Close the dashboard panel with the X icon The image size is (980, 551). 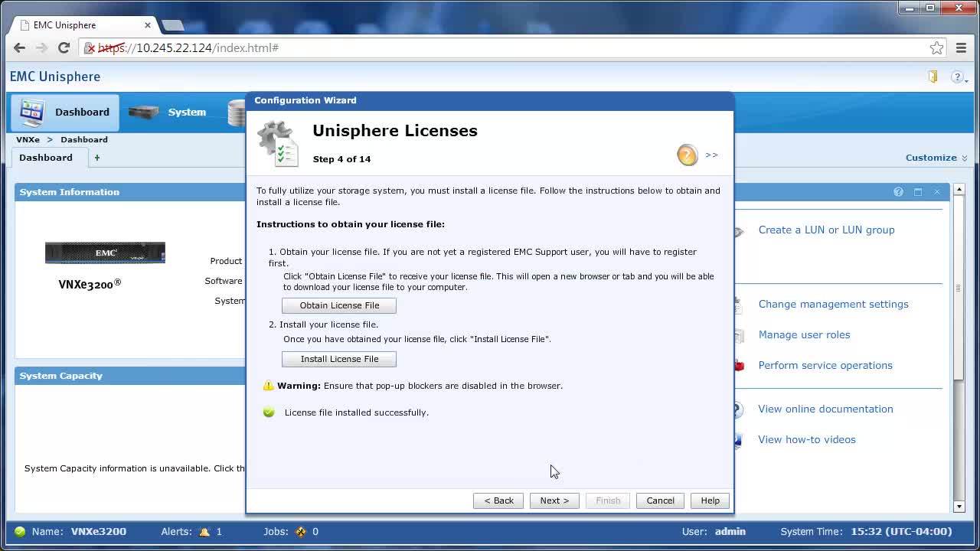click(x=936, y=192)
